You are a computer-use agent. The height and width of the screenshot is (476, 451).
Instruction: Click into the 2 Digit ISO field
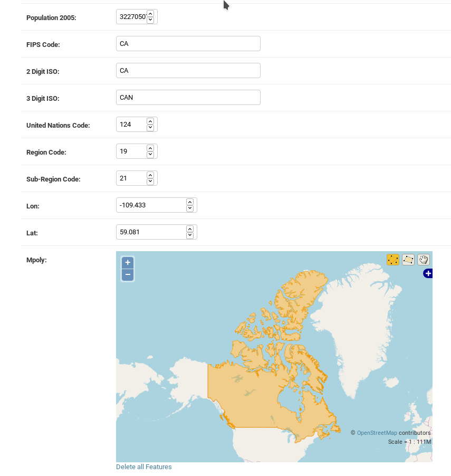click(x=188, y=71)
